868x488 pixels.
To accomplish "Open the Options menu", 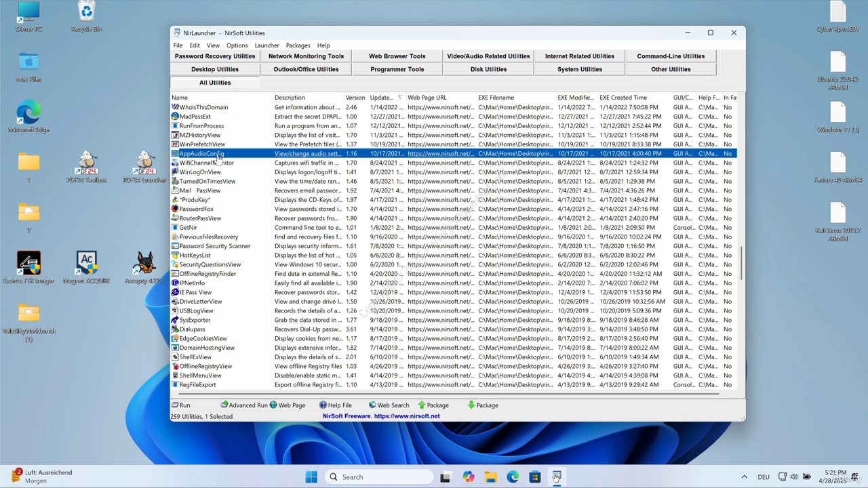I will click(x=237, y=45).
